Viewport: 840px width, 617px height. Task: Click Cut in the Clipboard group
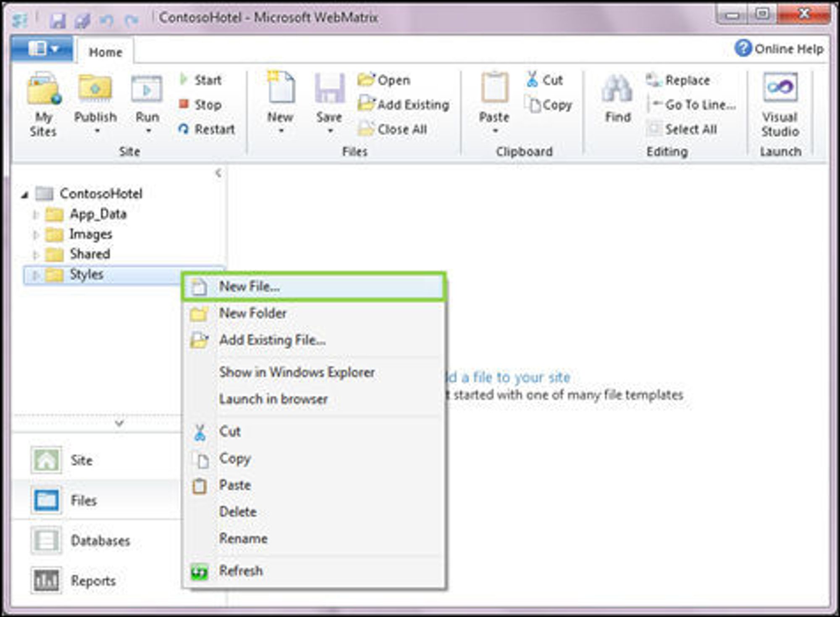pyautogui.click(x=544, y=79)
